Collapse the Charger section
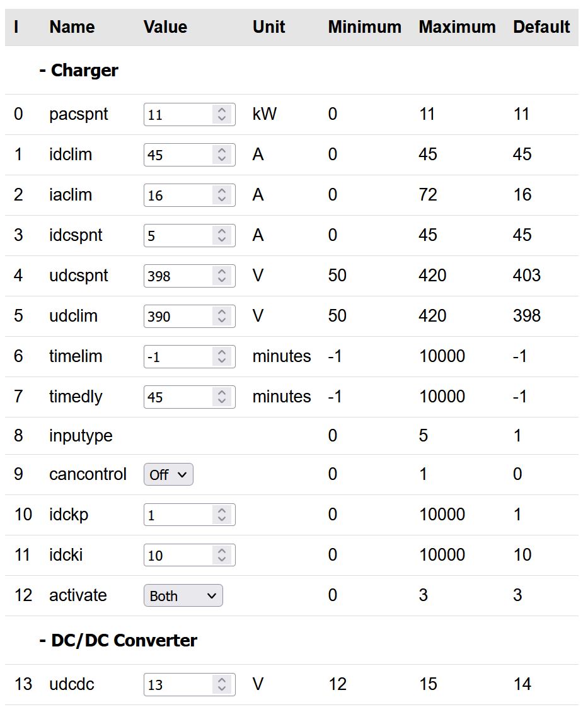Viewport: 588px width, 707px height. click(79, 71)
